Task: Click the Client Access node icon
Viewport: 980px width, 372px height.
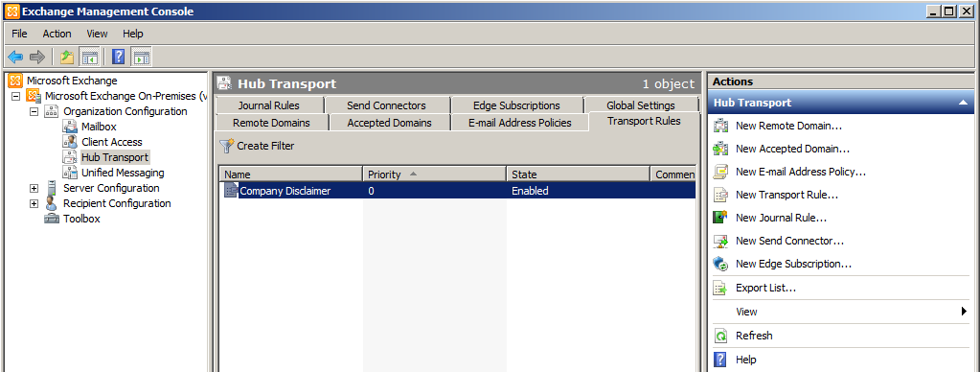Action: pyautogui.click(x=71, y=142)
